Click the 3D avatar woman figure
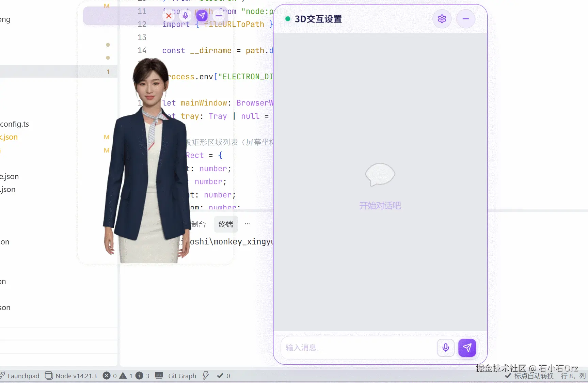 pos(147,161)
